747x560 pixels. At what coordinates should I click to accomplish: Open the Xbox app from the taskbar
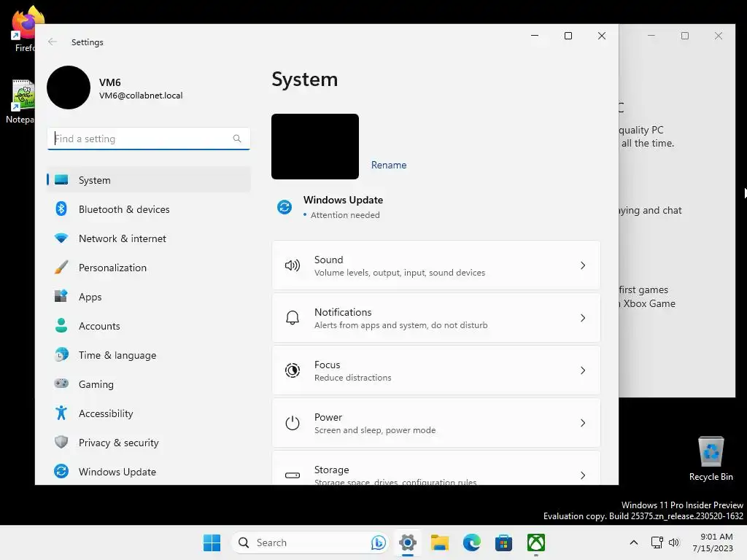tap(536, 542)
